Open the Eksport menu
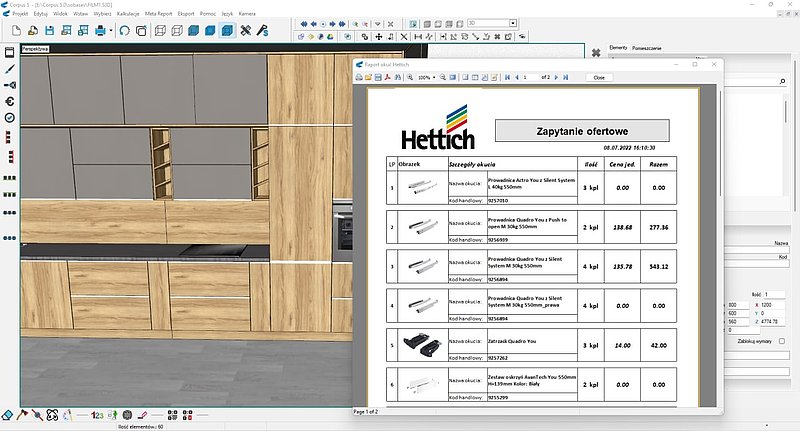800x431 pixels. (186, 15)
